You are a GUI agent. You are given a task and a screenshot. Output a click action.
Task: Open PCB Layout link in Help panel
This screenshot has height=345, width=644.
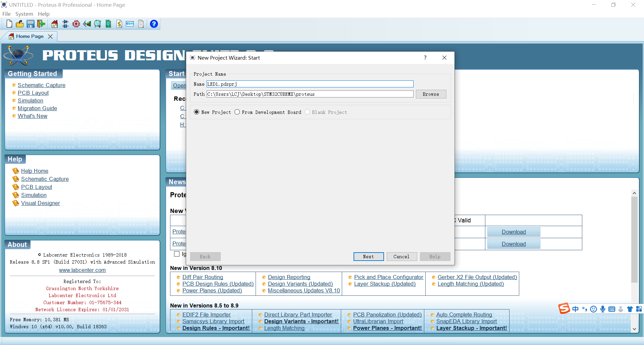(37, 187)
